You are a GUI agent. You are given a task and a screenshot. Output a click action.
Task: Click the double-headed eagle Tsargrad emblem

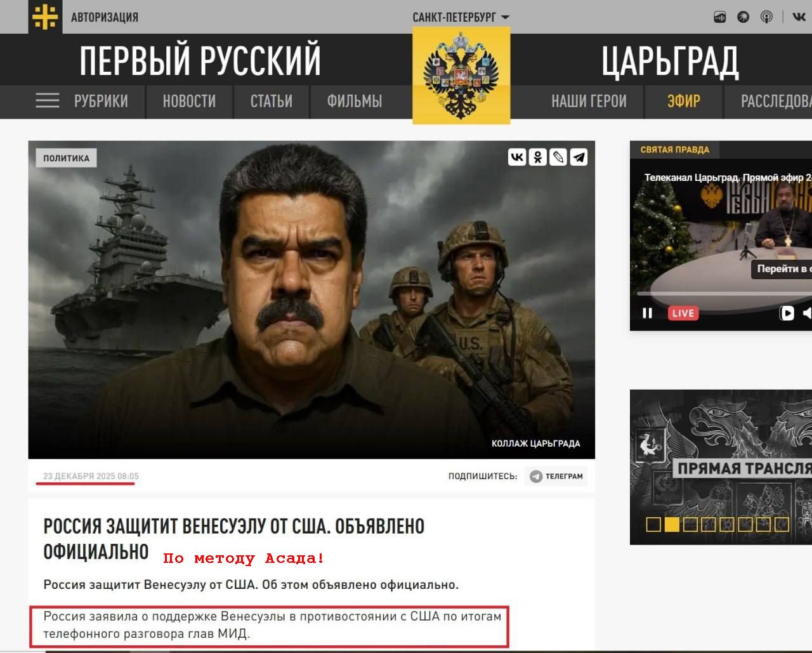click(x=461, y=74)
